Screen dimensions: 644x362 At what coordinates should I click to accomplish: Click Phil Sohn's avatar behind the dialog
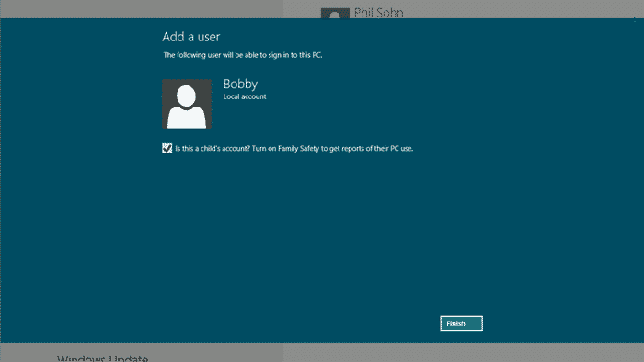coord(335,13)
